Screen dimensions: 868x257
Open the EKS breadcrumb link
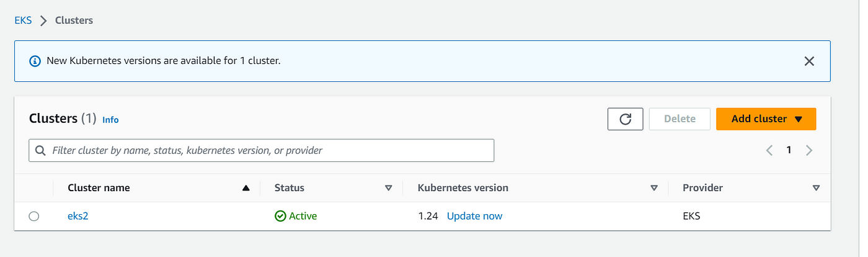click(x=24, y=20)
